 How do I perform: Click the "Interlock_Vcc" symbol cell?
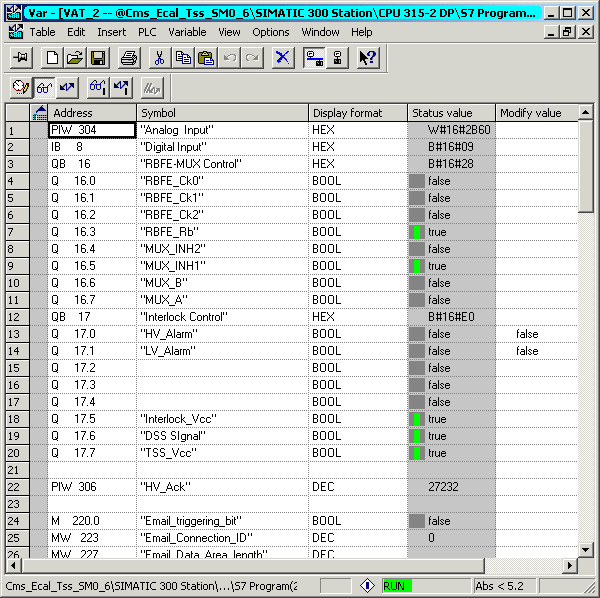click(222, 419)
